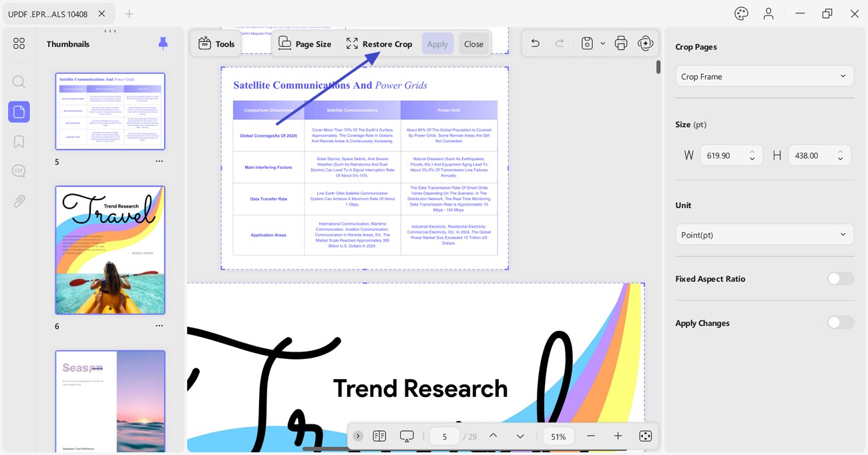Click the Page Size button

pos(305,43)
